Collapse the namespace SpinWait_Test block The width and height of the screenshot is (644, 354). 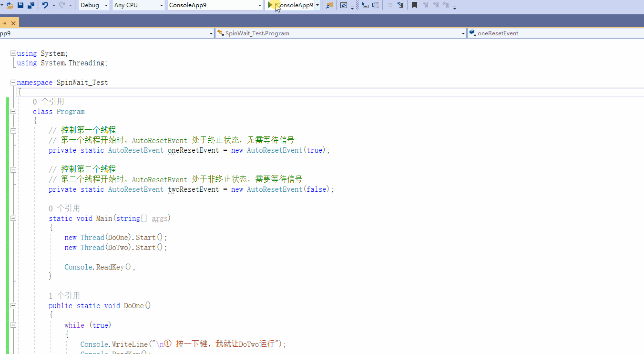(x=13, y=83)
